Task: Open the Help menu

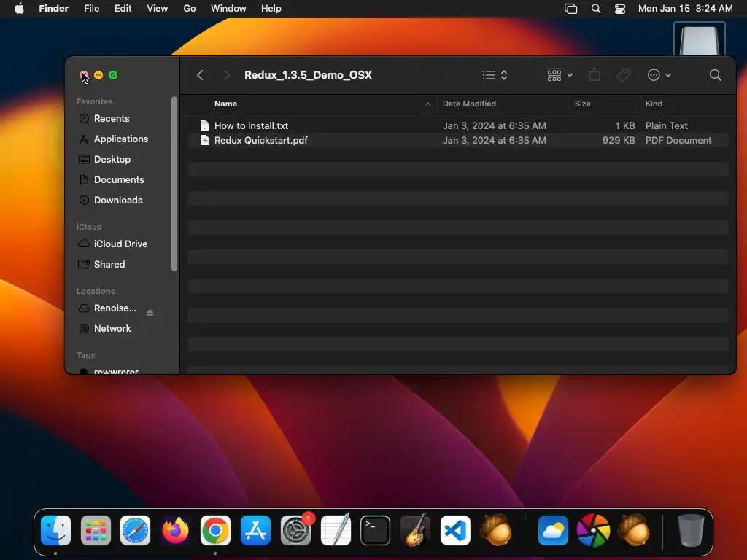Action: click(x=271, y=9)
